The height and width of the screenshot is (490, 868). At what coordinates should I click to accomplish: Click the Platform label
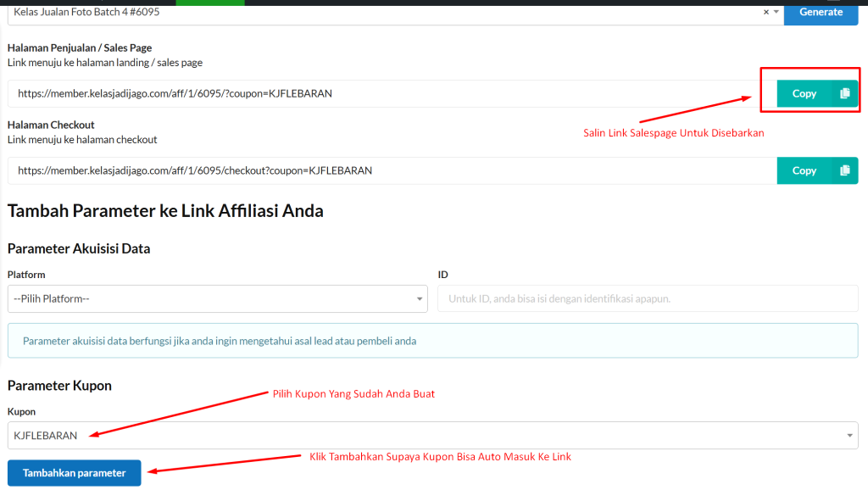pos(26,275)
